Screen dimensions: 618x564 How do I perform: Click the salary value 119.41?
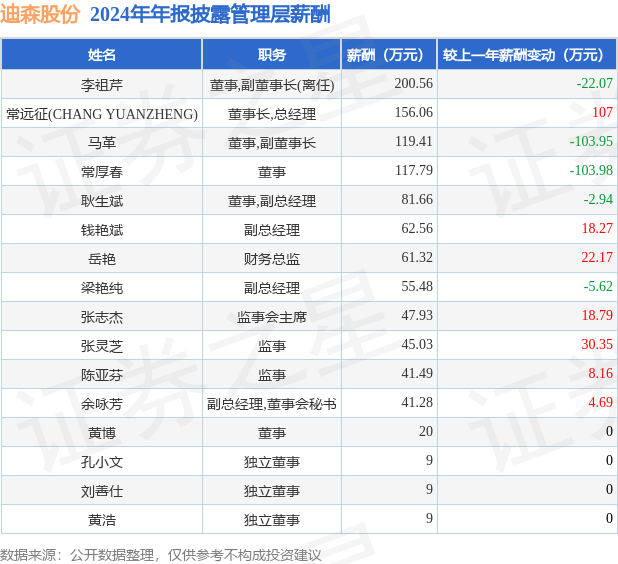[x=413, y=141]
